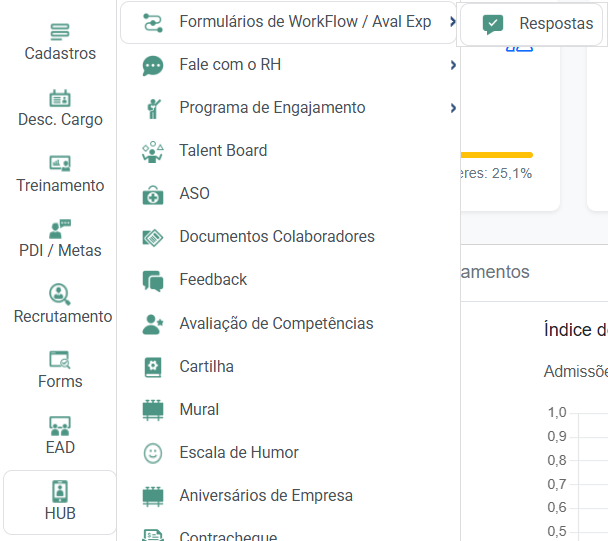The image size is (608, 541).
Task: Expand Programa de Engajamento submenu arrow
Action: tap(453, 108)
